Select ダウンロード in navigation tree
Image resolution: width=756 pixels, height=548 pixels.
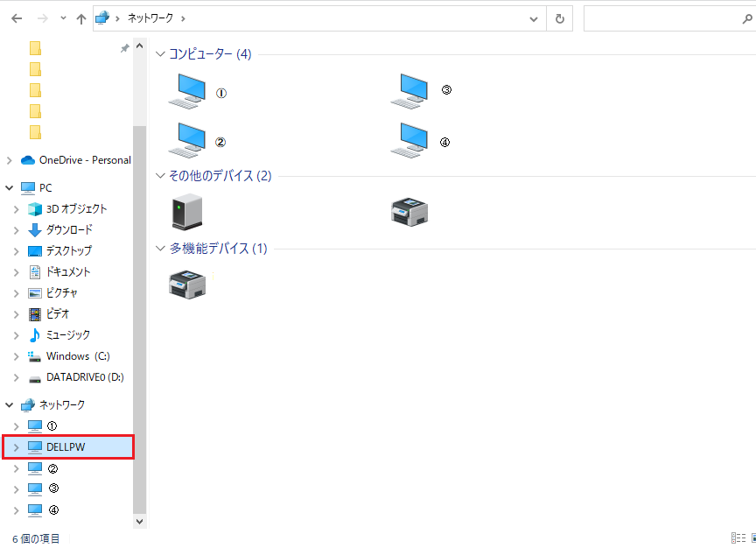pyautogui.click(x=69, y=230)
